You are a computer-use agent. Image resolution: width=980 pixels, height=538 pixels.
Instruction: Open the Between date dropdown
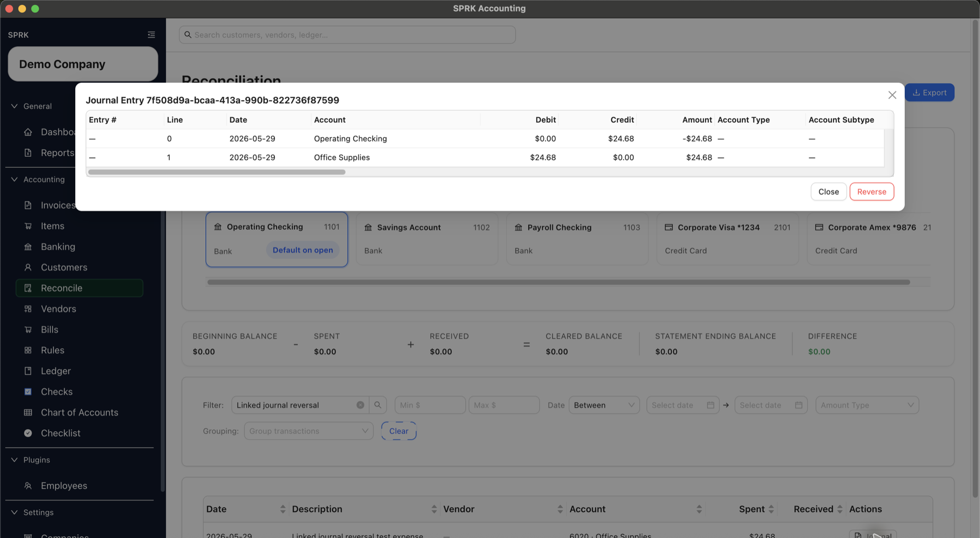click(604, 405)
